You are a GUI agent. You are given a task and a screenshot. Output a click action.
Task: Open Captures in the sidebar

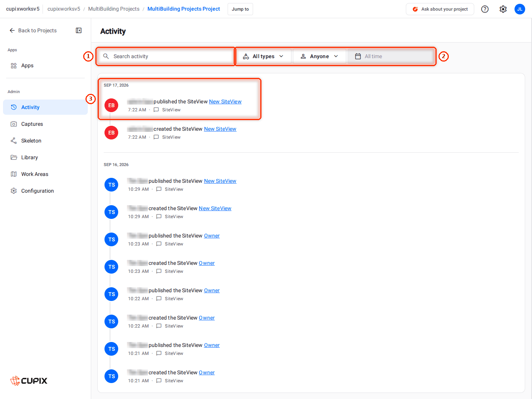[x=45, y=124]
